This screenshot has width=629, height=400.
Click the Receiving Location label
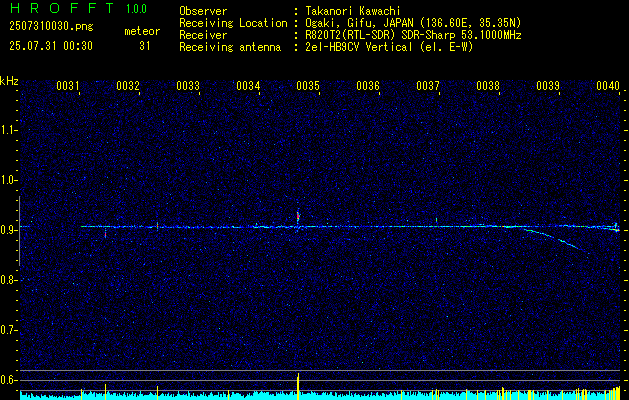(x=233, y=23)
